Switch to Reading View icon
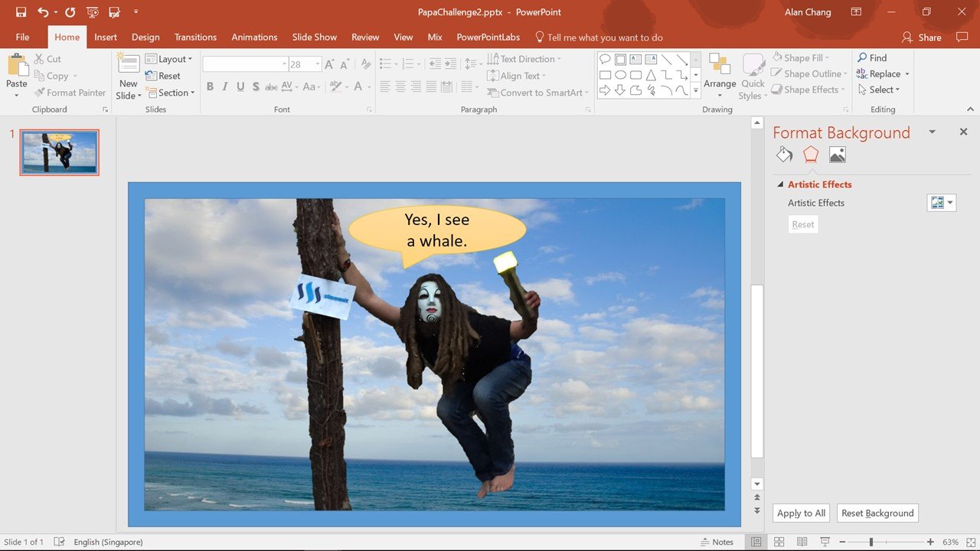This screenshot has width=980, height=551. pos(802,542)
